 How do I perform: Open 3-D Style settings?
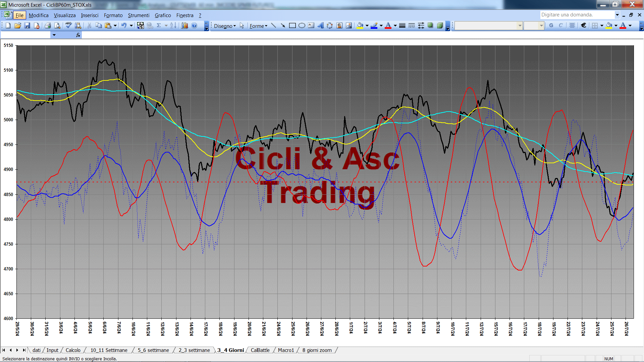(440, 26)
